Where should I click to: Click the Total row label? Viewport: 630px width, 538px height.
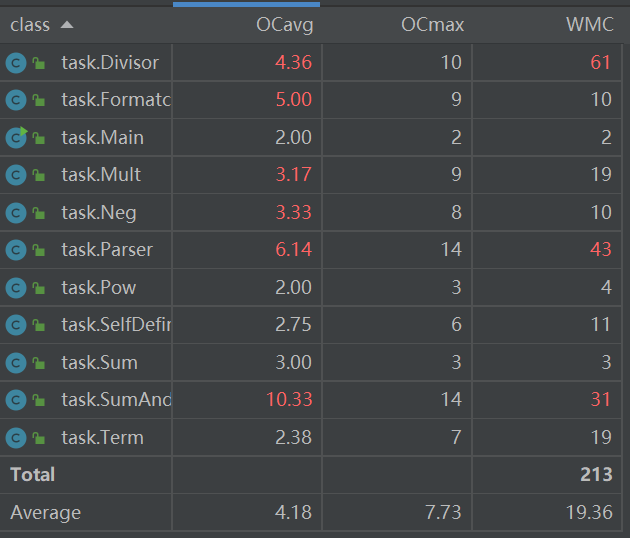(33, 475)
